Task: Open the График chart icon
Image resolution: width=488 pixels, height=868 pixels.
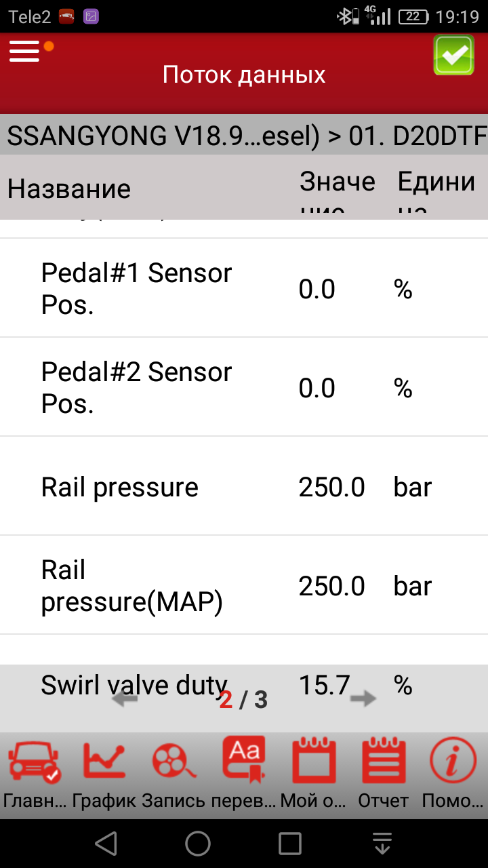Action: tap(104, 763)
